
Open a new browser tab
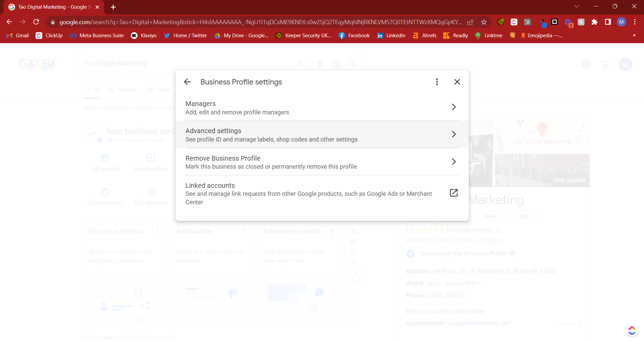(113, 7)
